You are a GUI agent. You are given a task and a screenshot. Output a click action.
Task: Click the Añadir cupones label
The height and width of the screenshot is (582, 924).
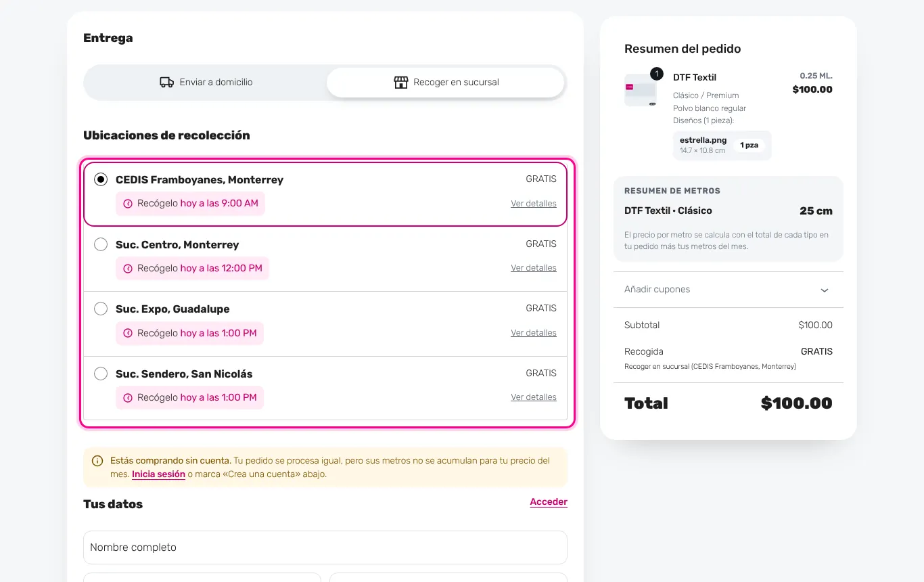[657, 290]
